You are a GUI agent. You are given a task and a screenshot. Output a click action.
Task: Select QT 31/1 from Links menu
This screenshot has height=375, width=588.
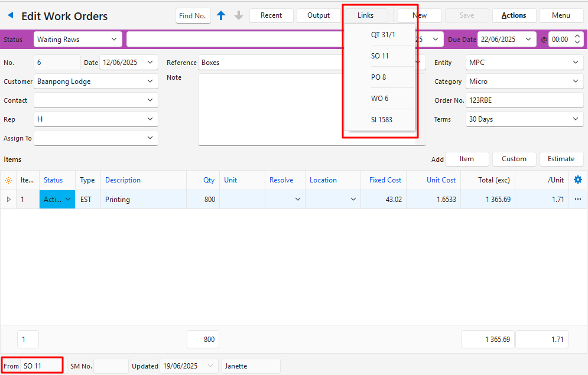point(382,35)
